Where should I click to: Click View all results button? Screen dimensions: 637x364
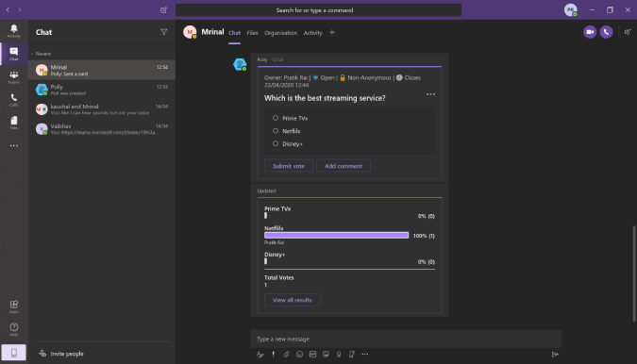[x=293, y=300]
